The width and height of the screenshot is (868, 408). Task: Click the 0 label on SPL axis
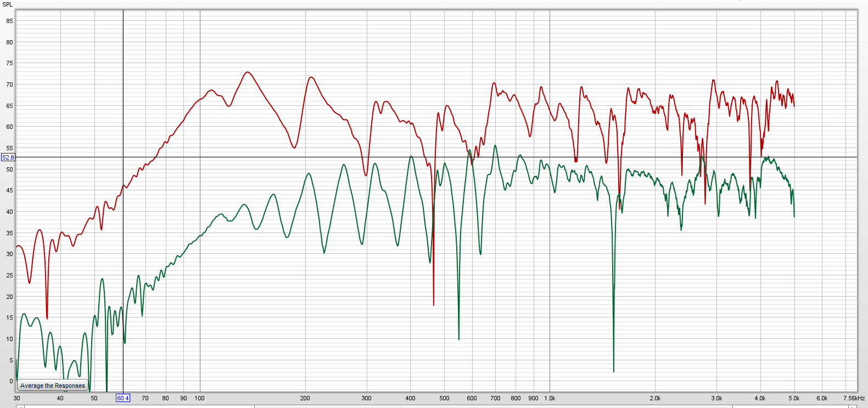(11, 381)
